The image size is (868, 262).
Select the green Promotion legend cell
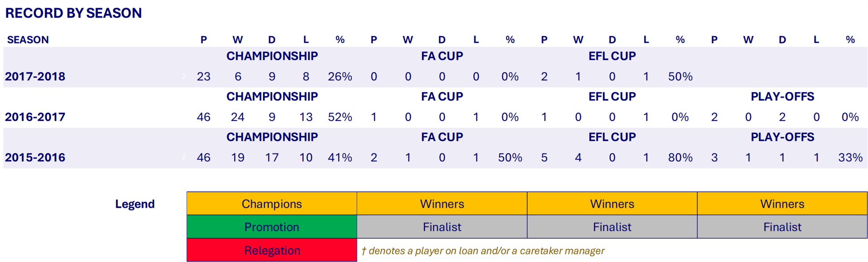click(x=272, y=227)
